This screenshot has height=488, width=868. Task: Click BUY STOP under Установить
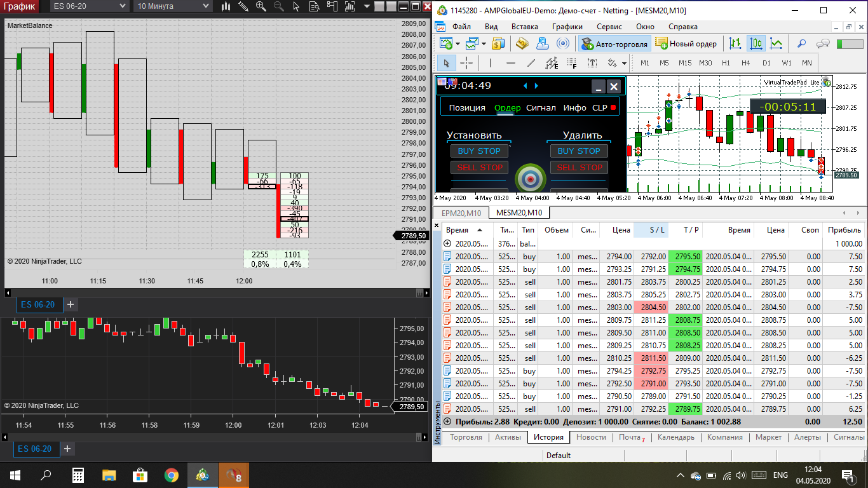(479, 151)
